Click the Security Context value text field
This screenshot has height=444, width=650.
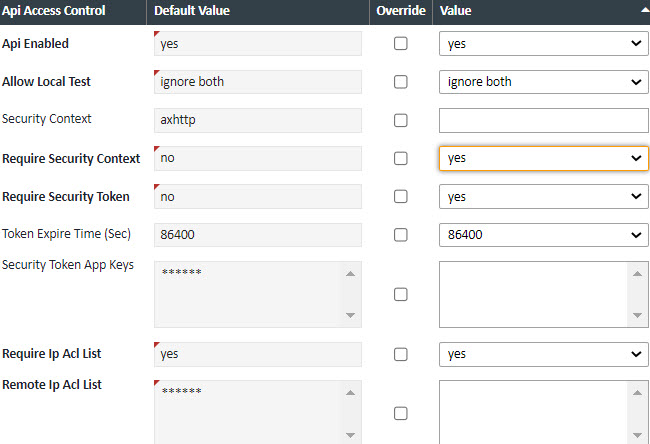(543, 120)
